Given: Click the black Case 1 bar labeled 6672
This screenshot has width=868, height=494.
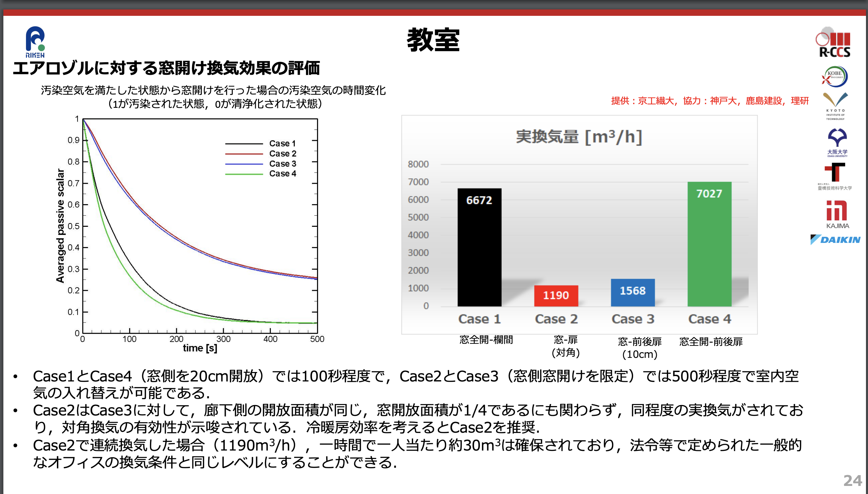Looking at the screenshot, I should [479, 247].
